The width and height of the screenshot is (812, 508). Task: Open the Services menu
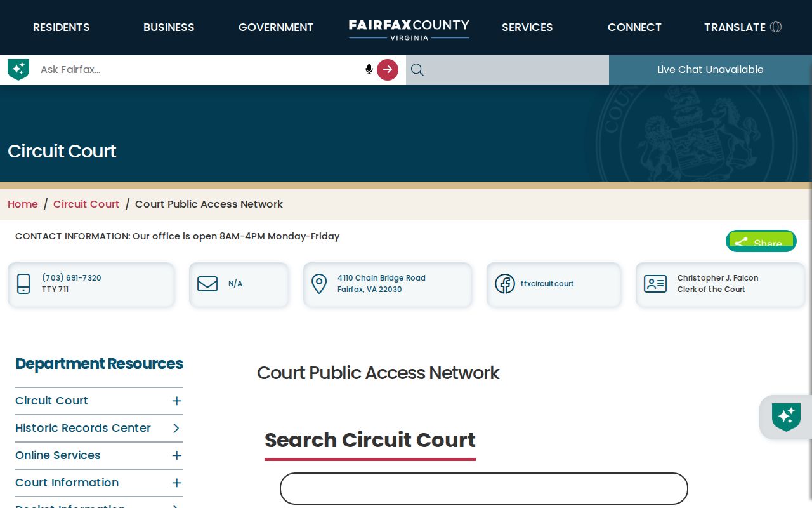pyautogui.click(x=527, y=27)
